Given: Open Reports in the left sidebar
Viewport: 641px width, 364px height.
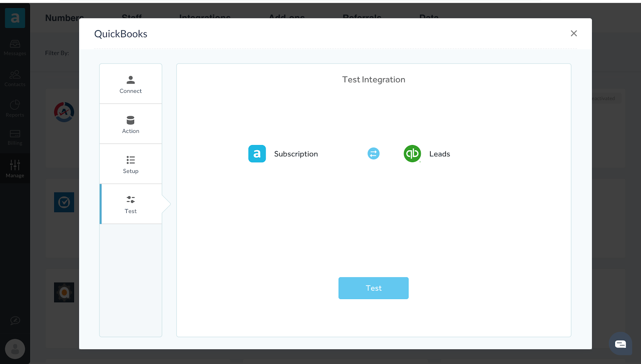Looking at the screenshot, I should [x=15, y=109].
